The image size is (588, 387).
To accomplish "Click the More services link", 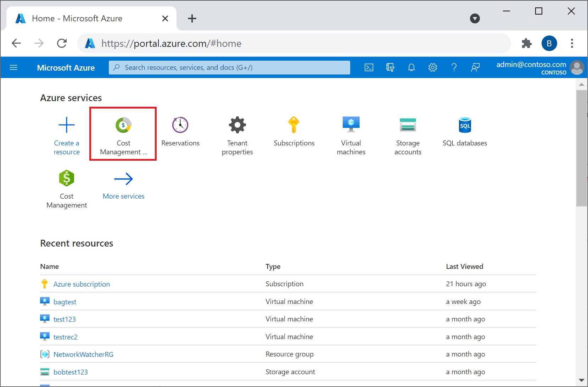I will tap(123, 196).
